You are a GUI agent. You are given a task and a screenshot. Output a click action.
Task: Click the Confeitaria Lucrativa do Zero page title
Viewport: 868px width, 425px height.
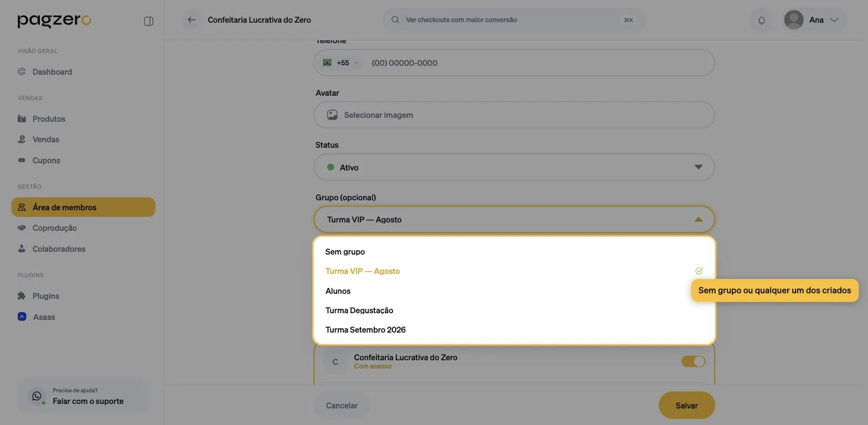pos(259,20)
